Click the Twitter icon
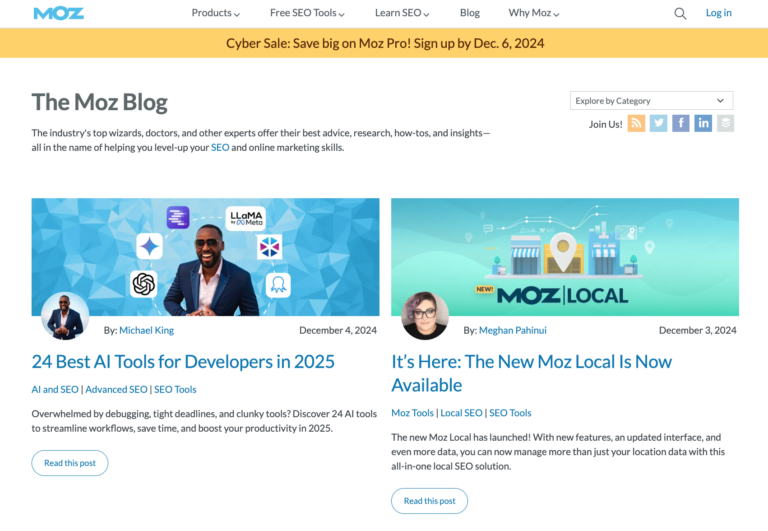 [658, 123]
